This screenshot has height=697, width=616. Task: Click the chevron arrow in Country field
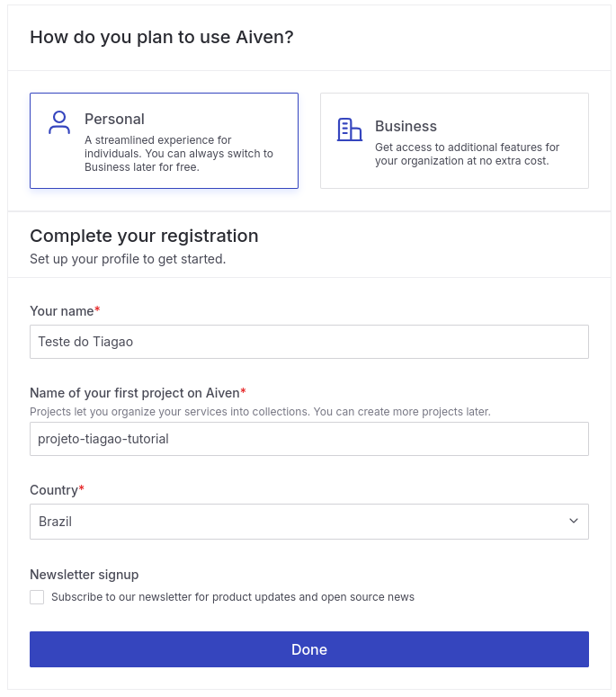pyautogui.click(x=574, y=522)
